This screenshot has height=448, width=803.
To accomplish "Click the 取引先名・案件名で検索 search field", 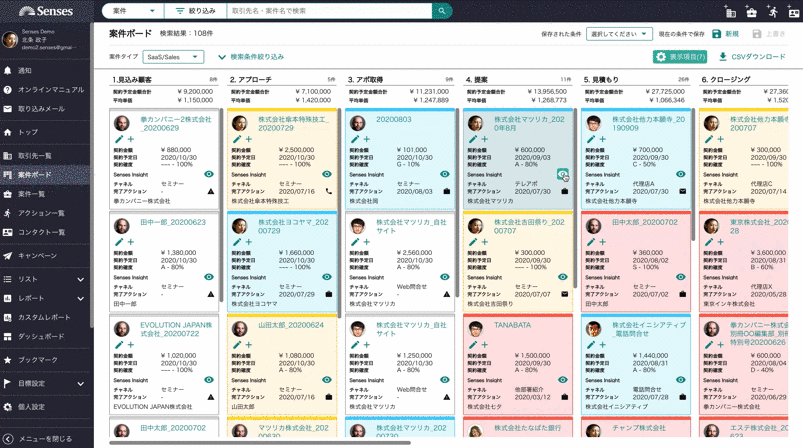I will pyautogui.click(x=328, y=11).
